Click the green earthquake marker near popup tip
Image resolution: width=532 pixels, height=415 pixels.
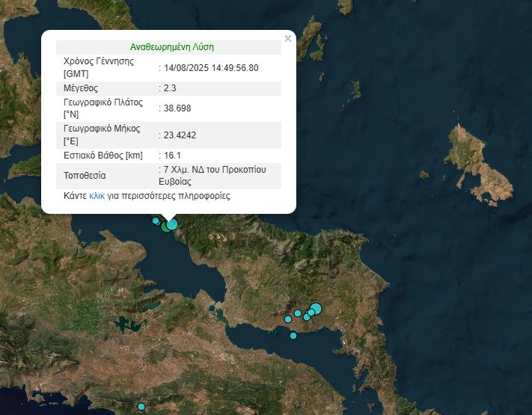pos(166,227)
